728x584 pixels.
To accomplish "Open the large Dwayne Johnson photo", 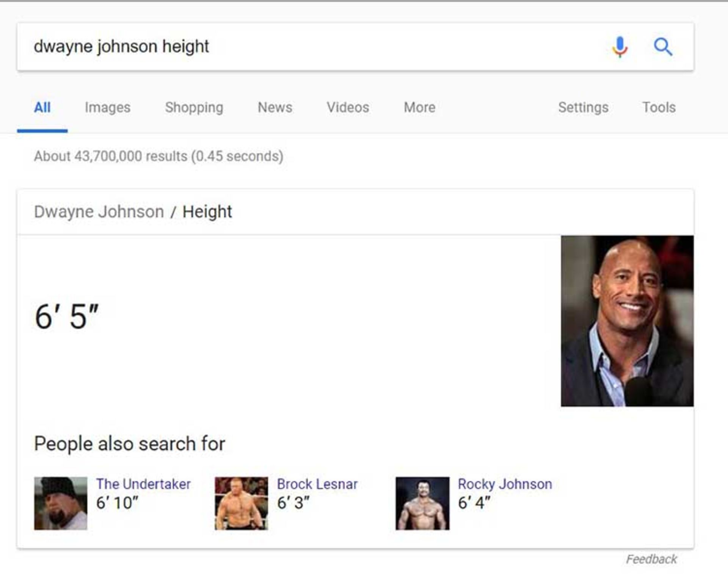I will [x=627, y=321].
